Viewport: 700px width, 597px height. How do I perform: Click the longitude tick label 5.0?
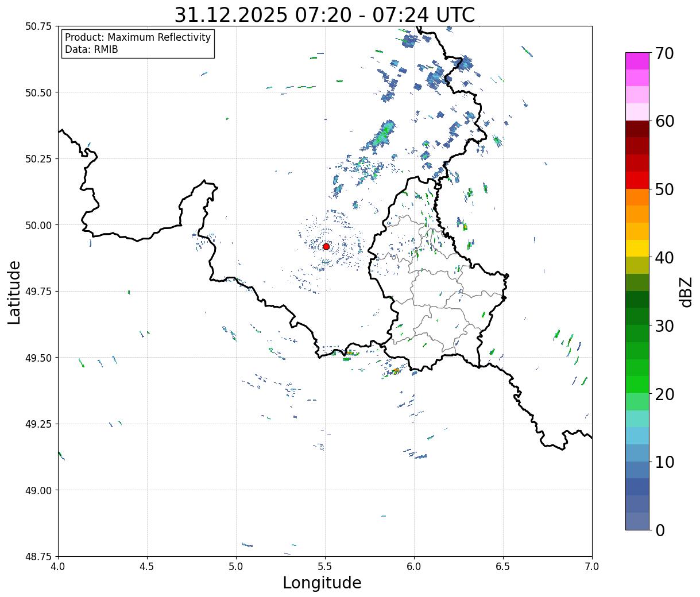(x=236, y=567)
